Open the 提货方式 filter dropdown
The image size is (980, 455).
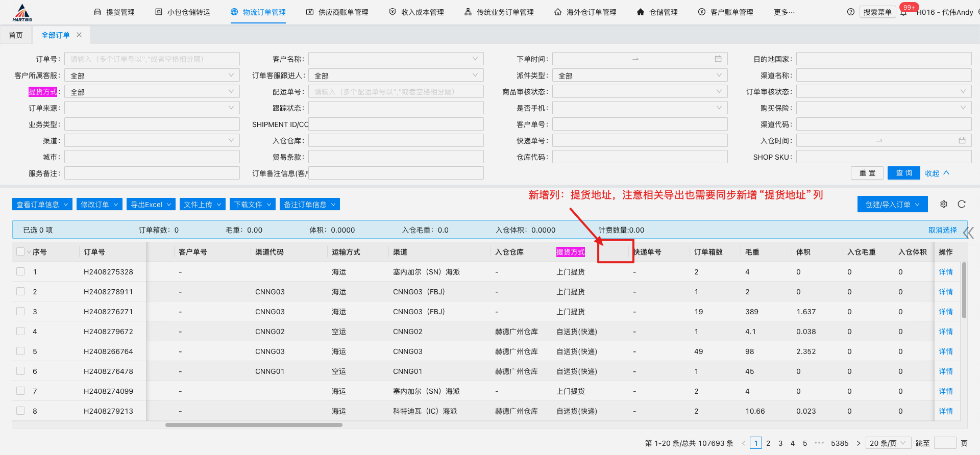coord(152,92)
